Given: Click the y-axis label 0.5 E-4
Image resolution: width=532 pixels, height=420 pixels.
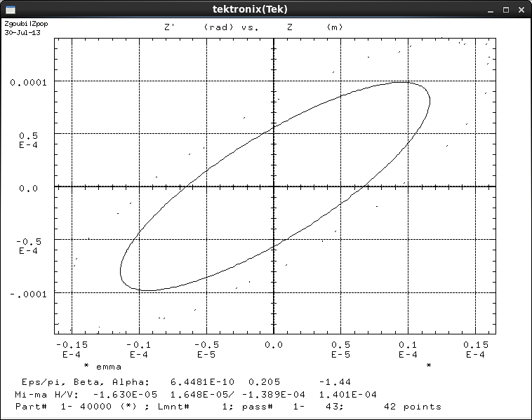Looking at the screenshot, I should (29, 140).
